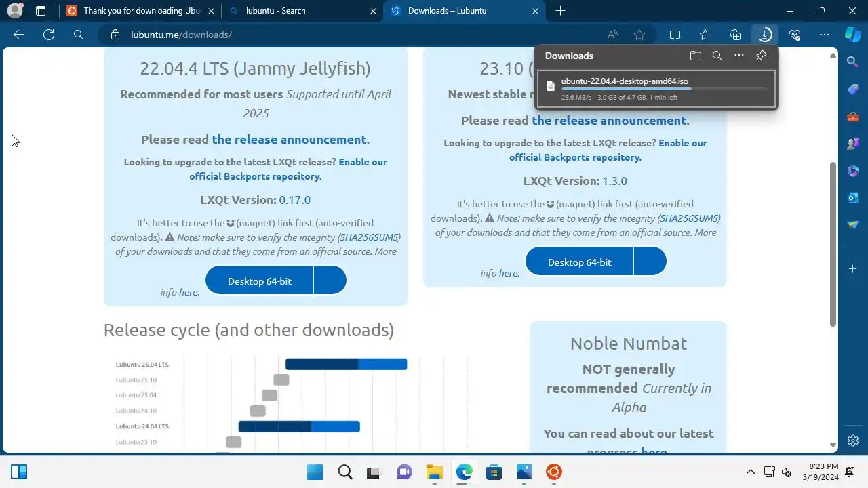Open the tab actions menu icon
The width and height of the screenshot is (868, 488).
point(41,11)
